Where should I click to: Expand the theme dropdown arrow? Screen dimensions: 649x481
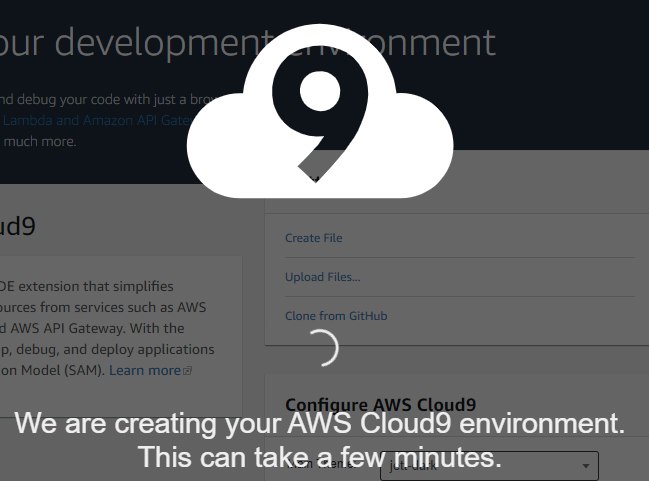pos(585,467)
